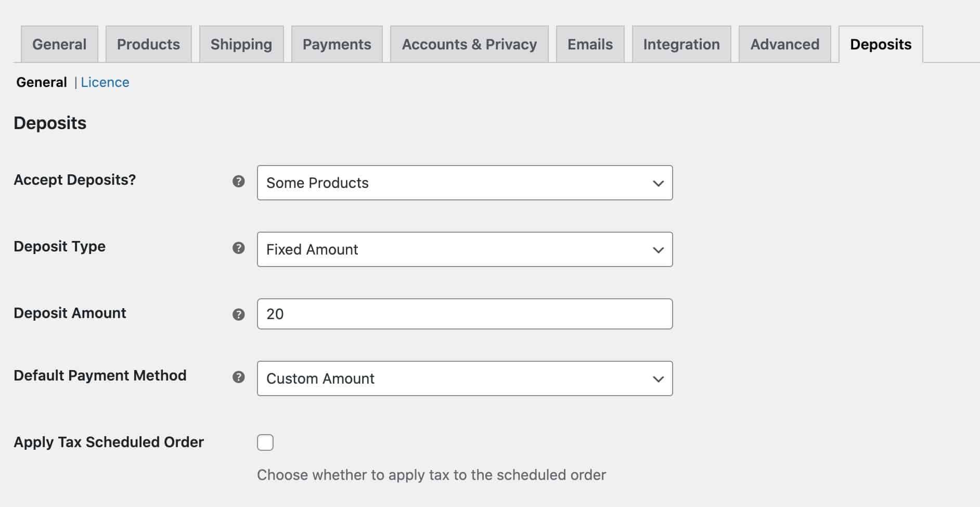This screenshot has width=980, height=507.
Task: Switch to the General settings tab
Action: tap(59, 44)
